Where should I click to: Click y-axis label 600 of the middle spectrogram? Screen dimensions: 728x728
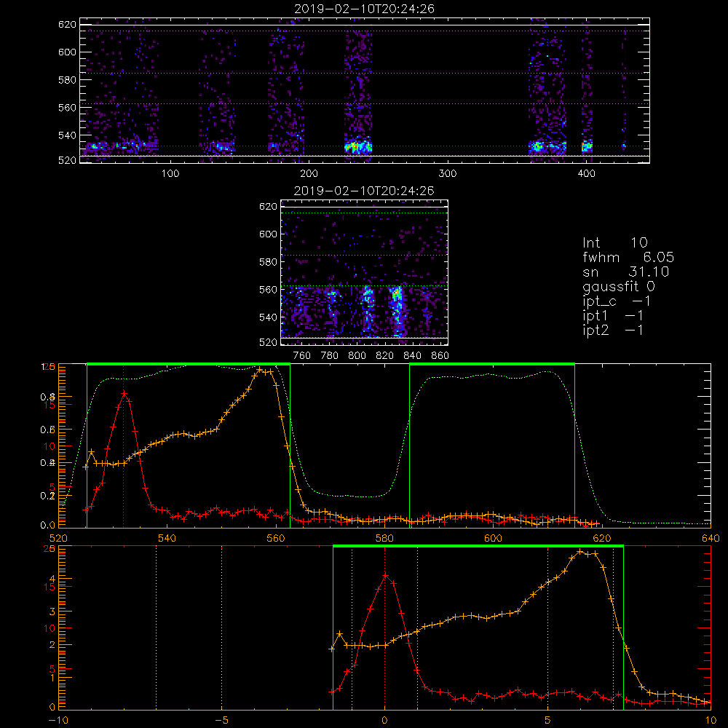point(268,234)
